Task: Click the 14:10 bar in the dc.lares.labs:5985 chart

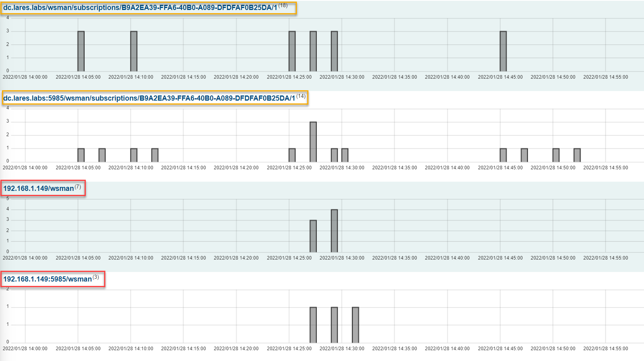Action: (x=134, y=155)
